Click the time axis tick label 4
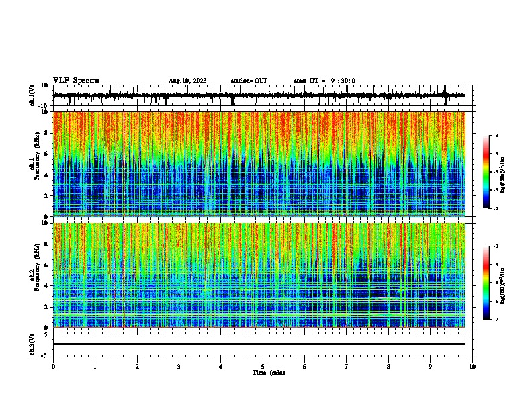The image size is (532, 411). [221, 367]
